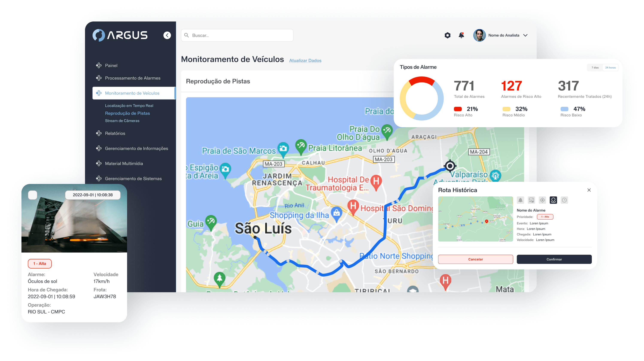Viewport: 644px width, 361px height.
Task: Select Reprodução de Pistas submenu item
Action: point(127,113)
